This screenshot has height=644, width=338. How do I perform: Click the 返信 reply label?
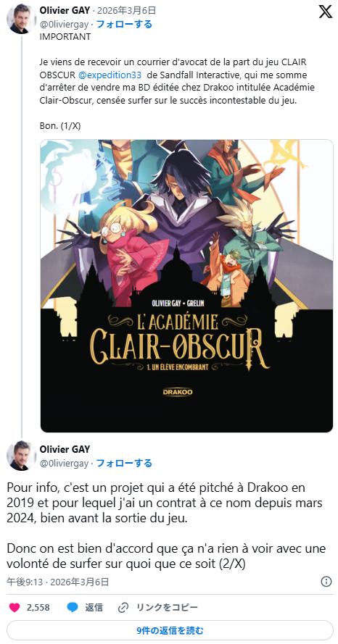[x=94, y=608]
